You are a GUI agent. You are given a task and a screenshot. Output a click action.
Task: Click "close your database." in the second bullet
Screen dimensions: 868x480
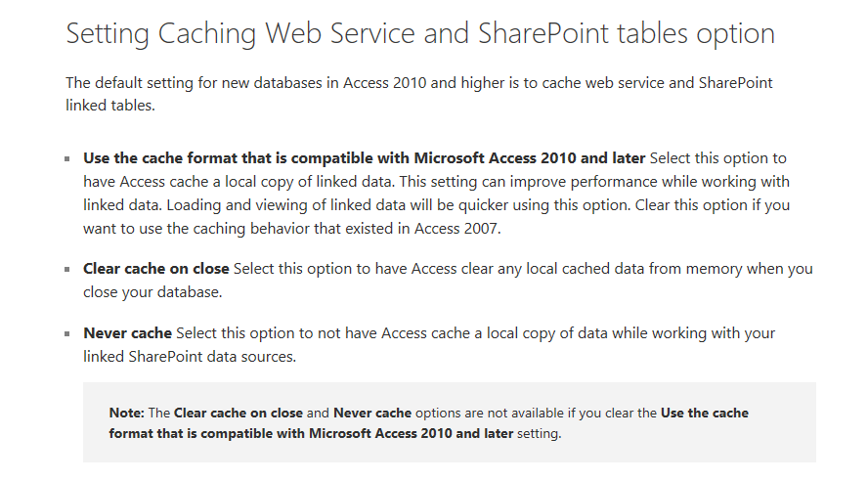pyautogui.click(x=152, y=292)
